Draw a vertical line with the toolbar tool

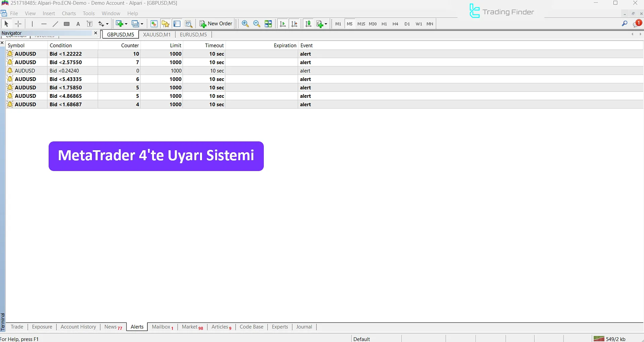click(32, 24)
